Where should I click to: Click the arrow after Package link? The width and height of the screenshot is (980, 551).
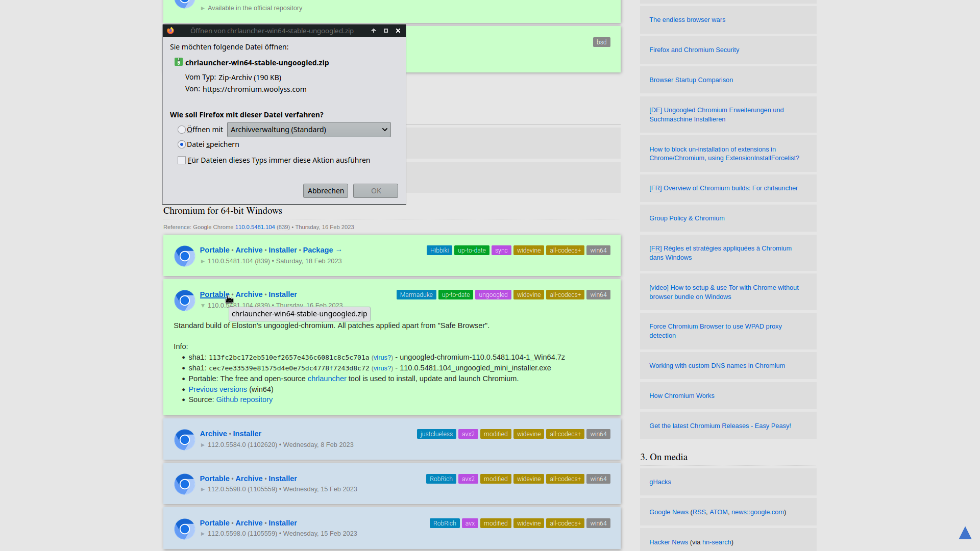tap(339, 250)
